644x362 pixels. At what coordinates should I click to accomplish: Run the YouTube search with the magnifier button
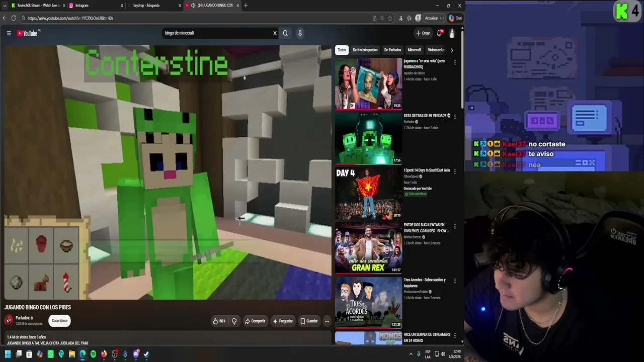pos(285,33)
